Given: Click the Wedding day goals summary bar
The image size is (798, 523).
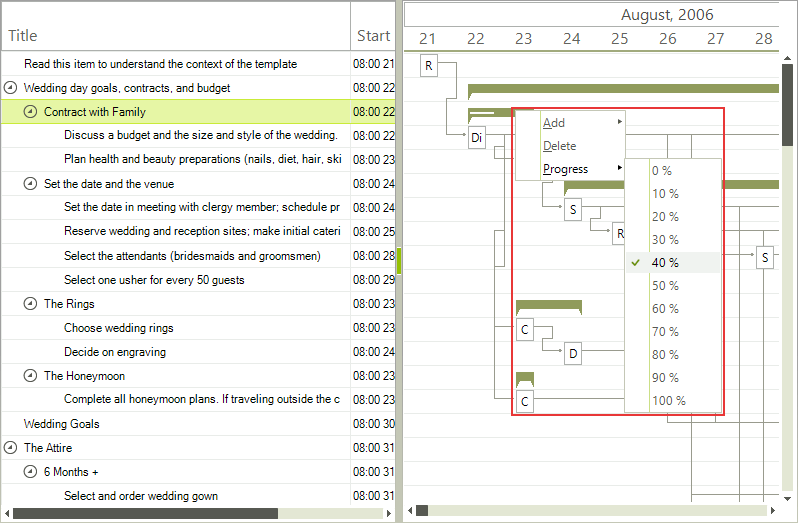Looking at the screenshot, I should pyautogui.click(x=623, y=89).
